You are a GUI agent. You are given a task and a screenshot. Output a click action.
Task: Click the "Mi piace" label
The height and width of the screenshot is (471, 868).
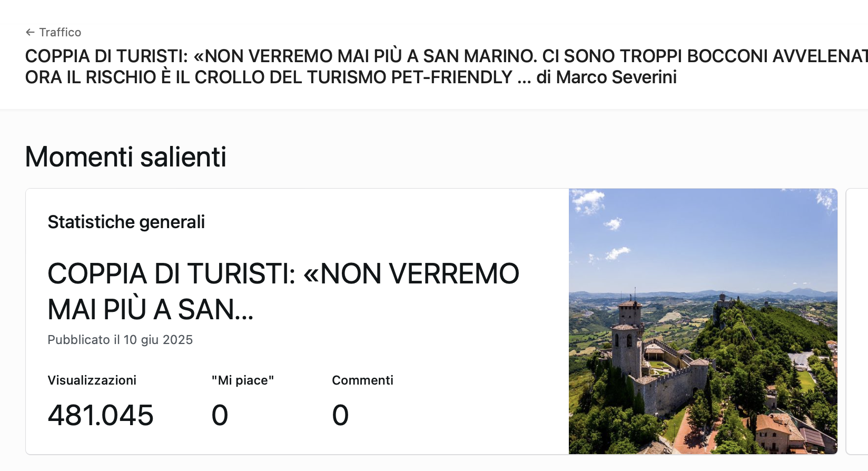(242, 380)
